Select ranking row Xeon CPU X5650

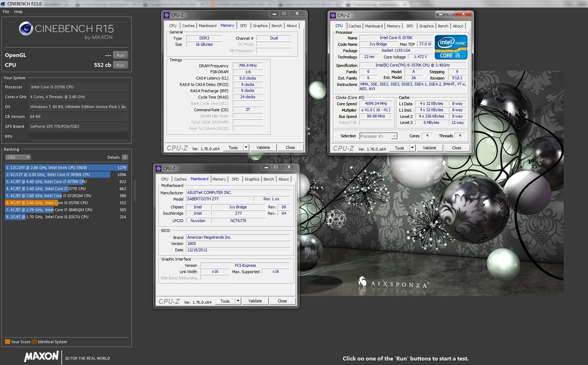tap(66, 168)
